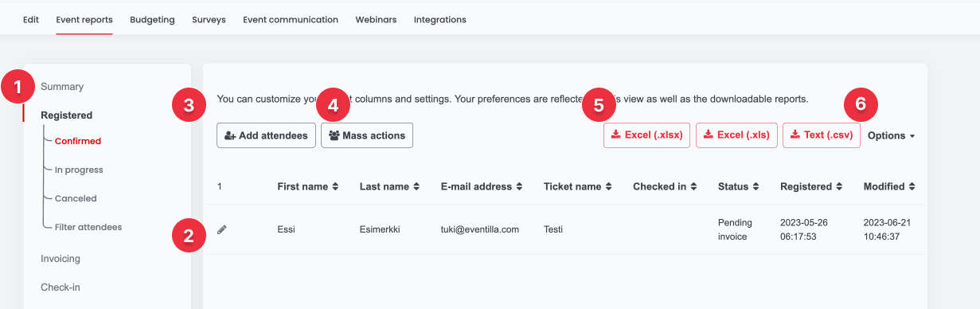Select Registered in the sidebar
The width and height of the screenshot is (980, 309).
(x=67, y=115)
